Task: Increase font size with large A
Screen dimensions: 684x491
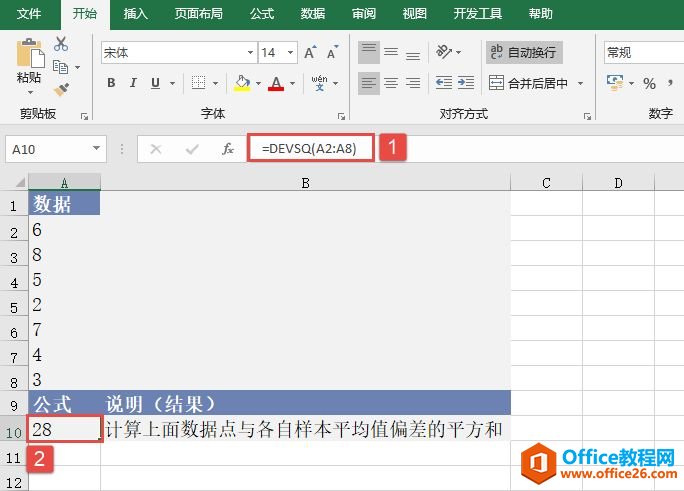Action: [x=309, y=53]
